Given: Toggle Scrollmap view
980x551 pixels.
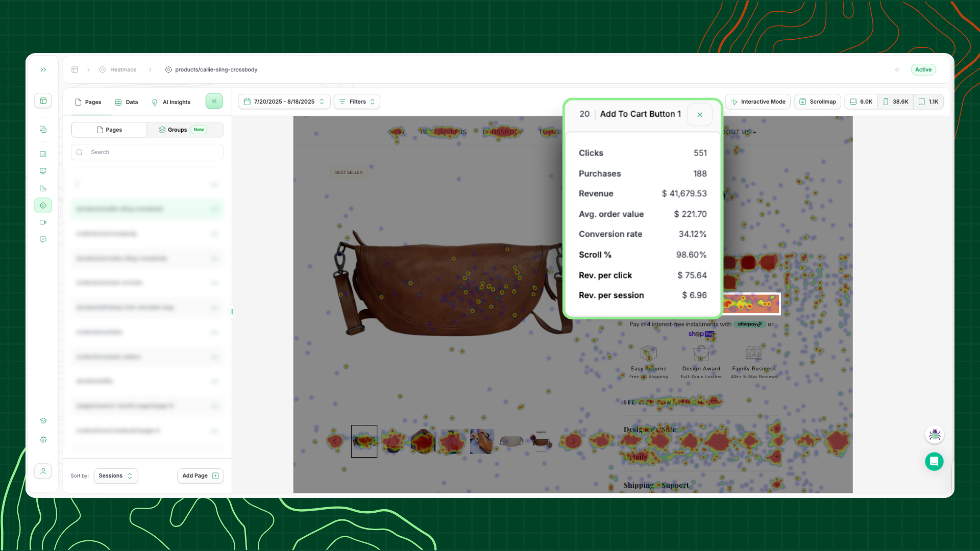Looking at the screenshot, I should [x=818, y=102].
